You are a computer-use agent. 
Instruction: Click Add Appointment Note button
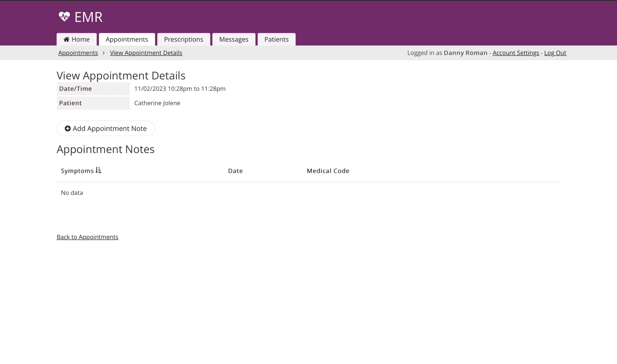tap(105, 128)
